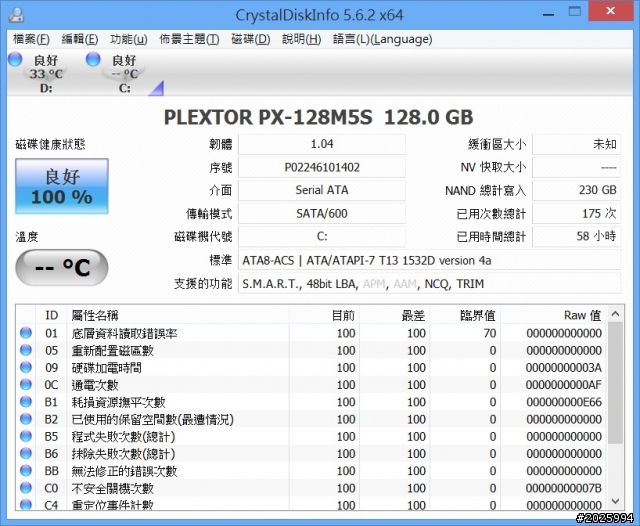This screenshot has height=526, width=640.
Task: Select the 無法修正的錯誤次數 attribute row
Action: pos(312,471)
